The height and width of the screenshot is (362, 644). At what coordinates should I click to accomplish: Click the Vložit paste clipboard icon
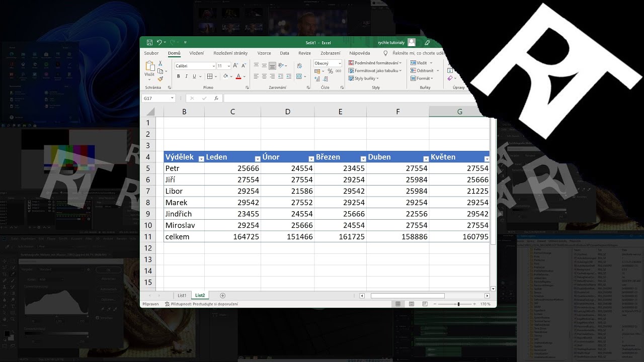click(x=150, y=67)
